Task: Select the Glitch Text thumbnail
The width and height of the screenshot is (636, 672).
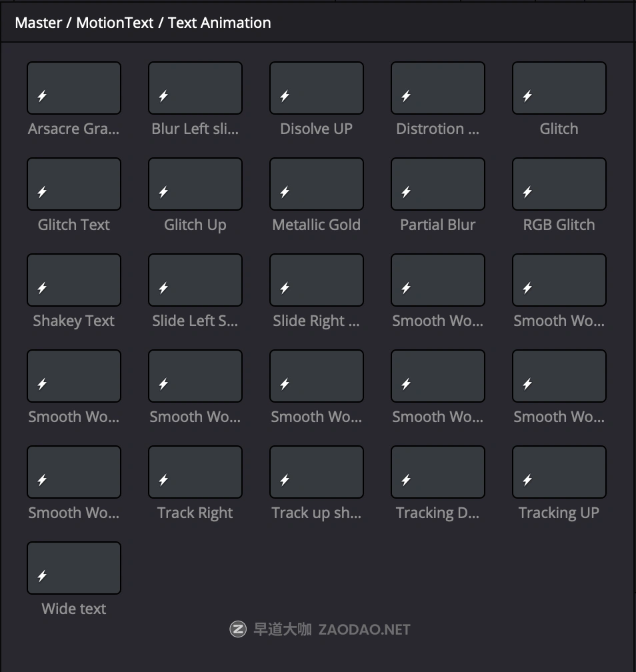Action: pos(74,184)
